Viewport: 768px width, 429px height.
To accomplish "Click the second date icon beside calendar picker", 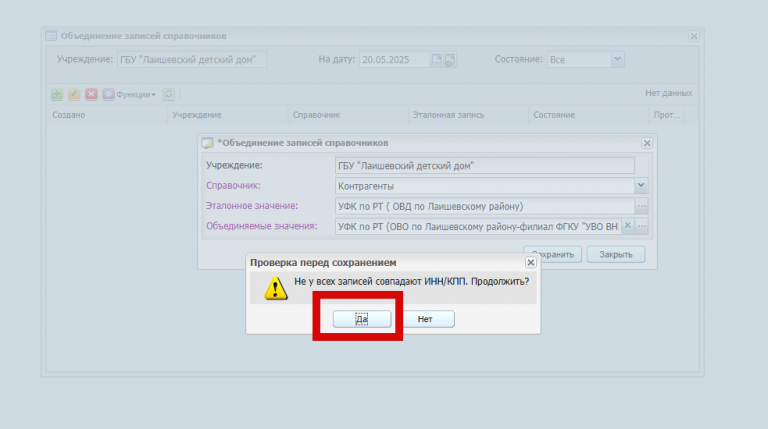I will 450,60.
